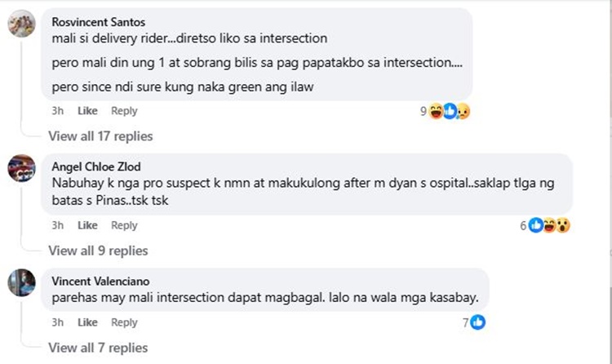Expand View all 9 replies

click(97, 251)
